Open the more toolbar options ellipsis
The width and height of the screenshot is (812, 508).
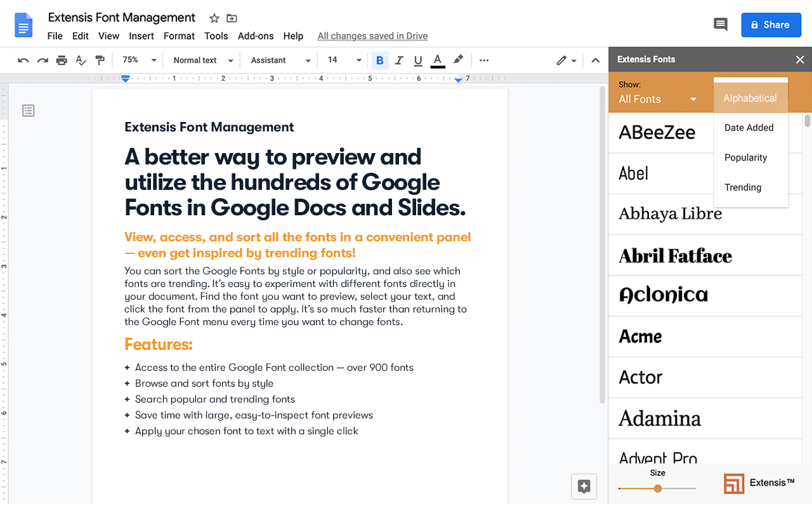pyautogui.click(x=484, y=60)
